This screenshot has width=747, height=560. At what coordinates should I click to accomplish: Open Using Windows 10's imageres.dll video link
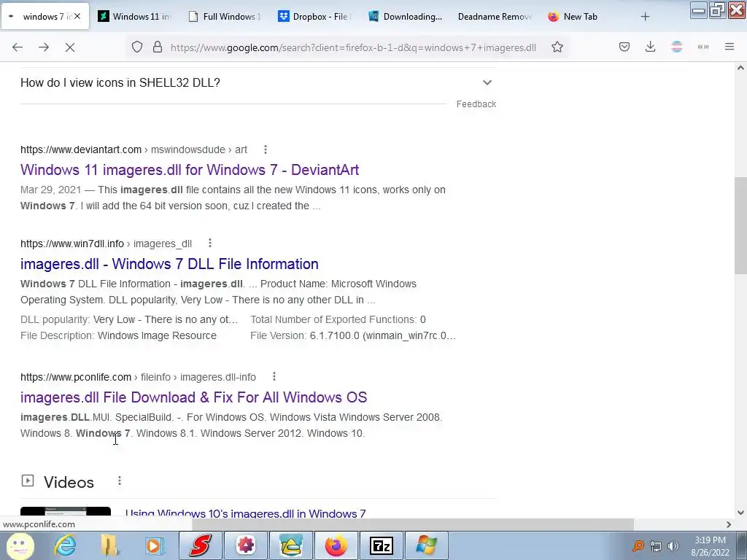(245, 513)
